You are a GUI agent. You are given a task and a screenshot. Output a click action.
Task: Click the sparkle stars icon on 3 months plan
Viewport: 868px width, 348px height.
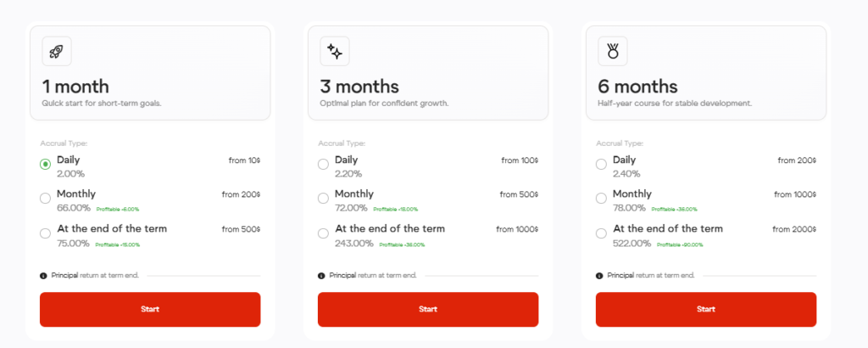pyautogui.click(x=335, y=52)
